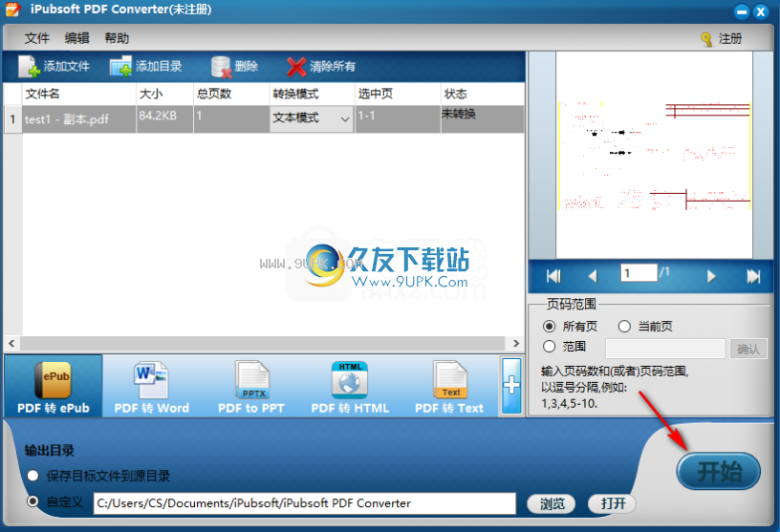Open the 帮助 menu
780x532 pixels.
[x=117, y=38]
